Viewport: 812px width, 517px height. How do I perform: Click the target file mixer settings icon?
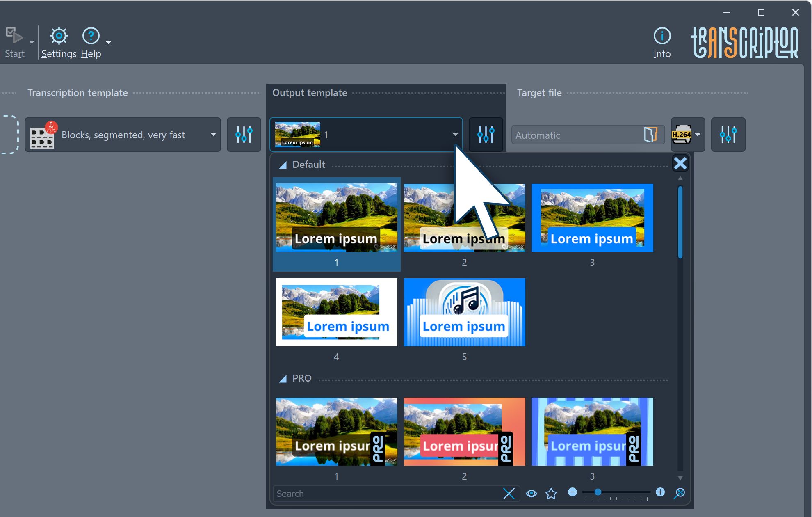[x=728, y=135]
